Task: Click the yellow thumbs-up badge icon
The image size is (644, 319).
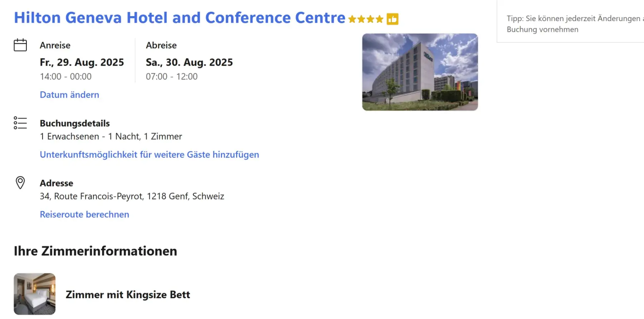Action: click(x=392, y=19)
